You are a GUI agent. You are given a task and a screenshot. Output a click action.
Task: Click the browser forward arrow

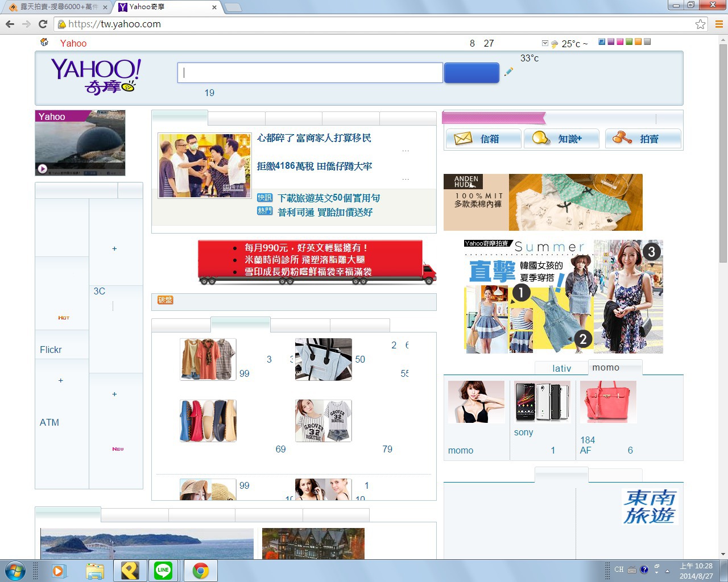26,24
